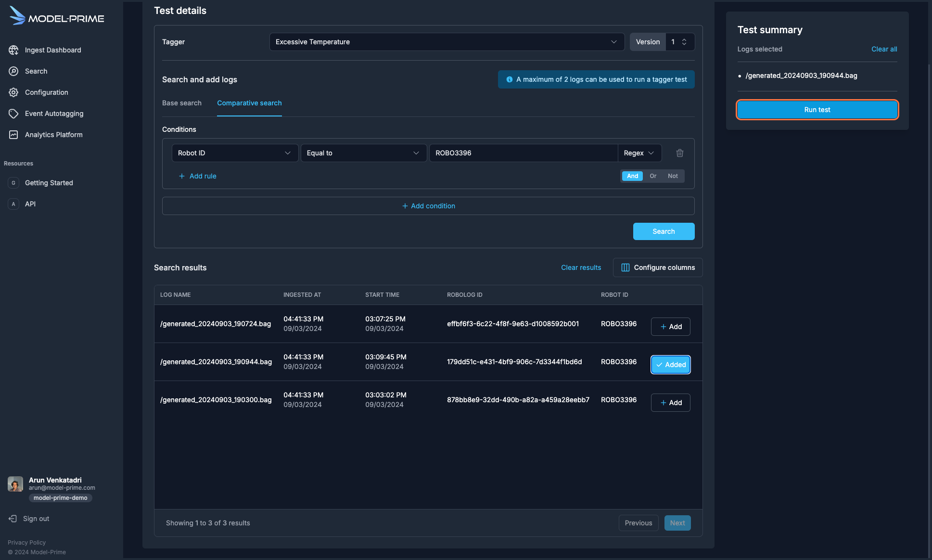The height and width of the screenshot is (560, 932).
Task: Click Add condition button
Action: (x=428, y=206)
